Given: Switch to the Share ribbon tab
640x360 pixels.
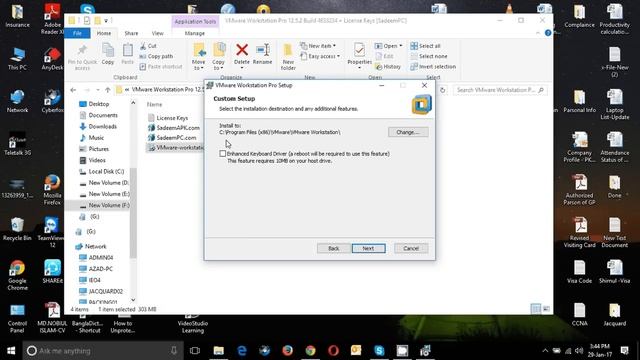Looking at the screenshot, I should [131, 33].
